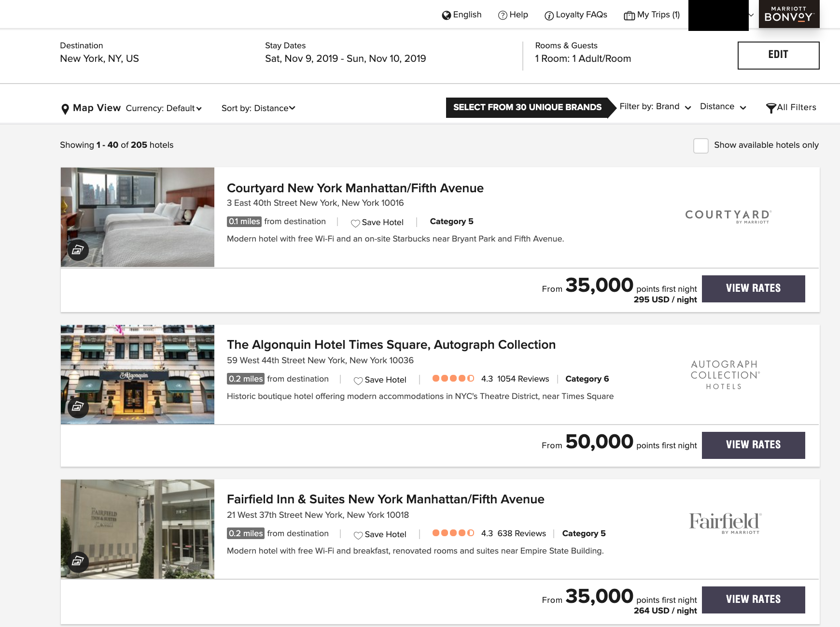Open Loyalty FAQs in the top bar
This screenshot has height=627, width=840.
(x=576, y=15)
